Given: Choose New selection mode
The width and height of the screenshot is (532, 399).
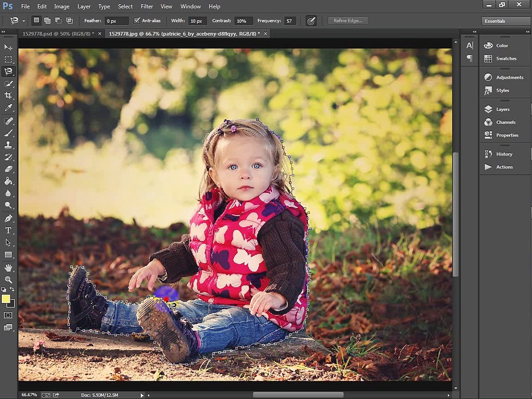Looking at the screenshot, I should 37,21.
